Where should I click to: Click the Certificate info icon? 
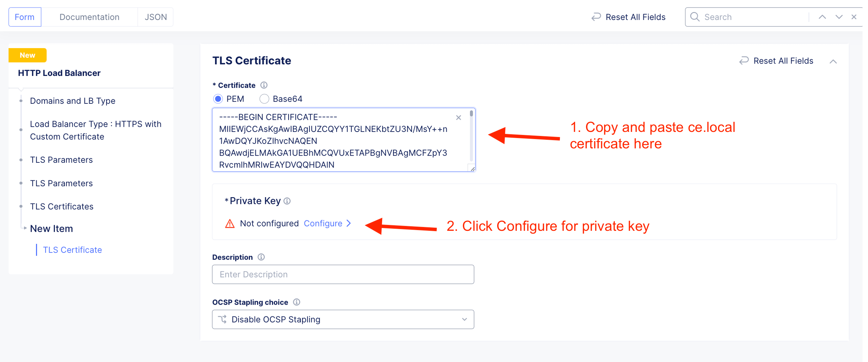tap(263, 85)
